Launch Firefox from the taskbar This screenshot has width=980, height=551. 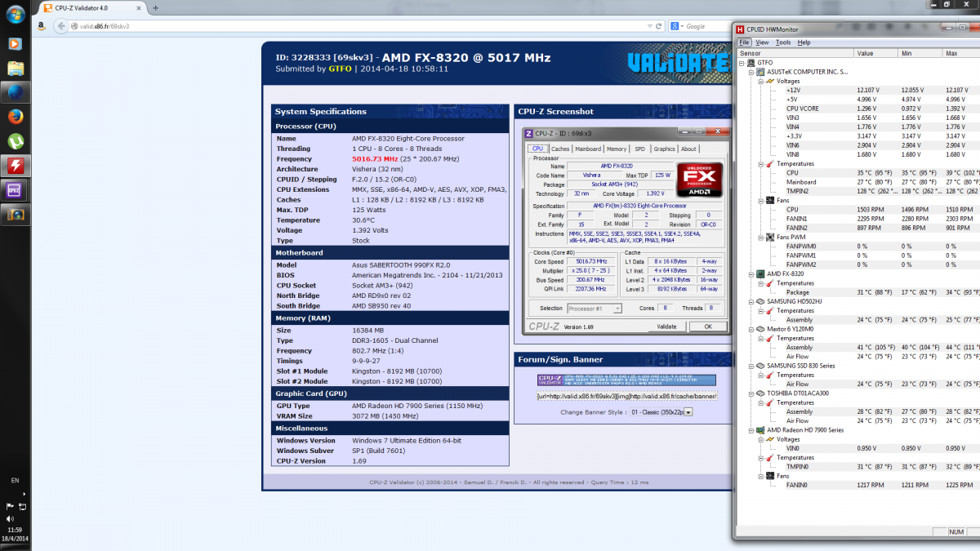15,116
